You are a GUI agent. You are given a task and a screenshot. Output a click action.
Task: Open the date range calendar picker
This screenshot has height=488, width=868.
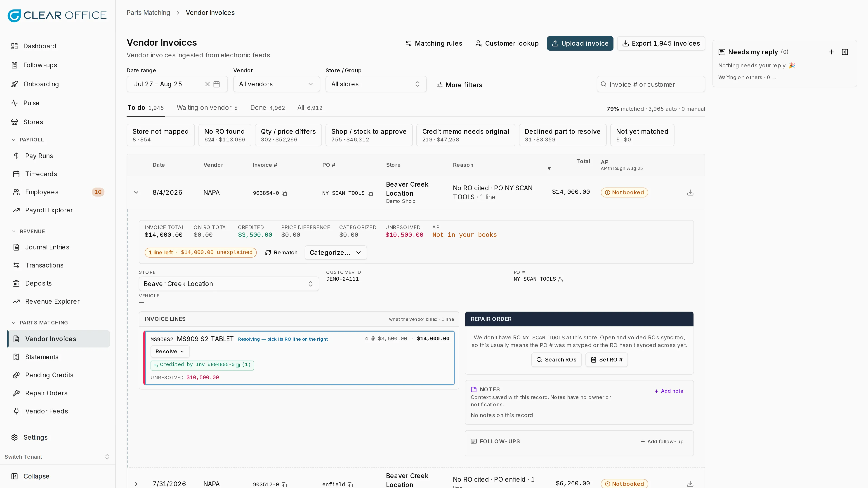click(217, 84)
